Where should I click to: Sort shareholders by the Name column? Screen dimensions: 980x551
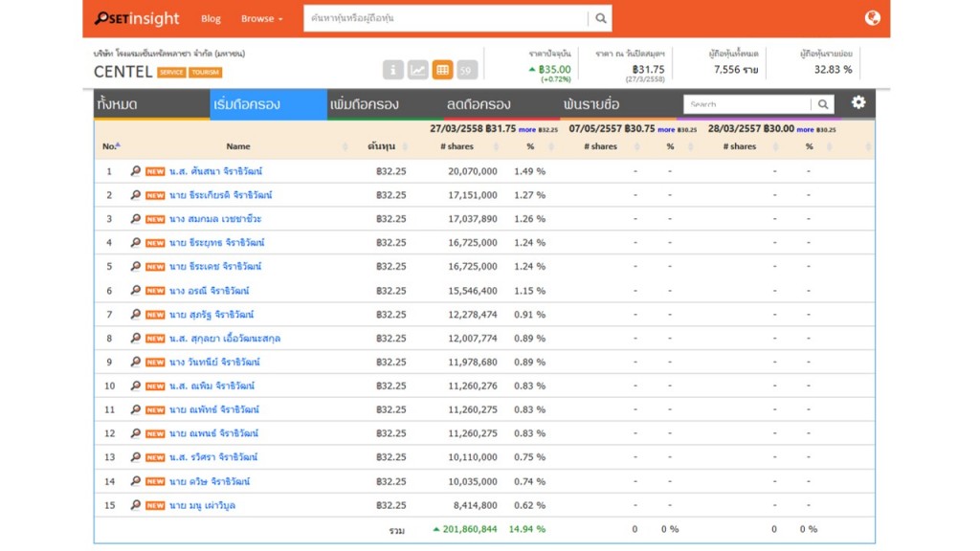click(238, 146)
